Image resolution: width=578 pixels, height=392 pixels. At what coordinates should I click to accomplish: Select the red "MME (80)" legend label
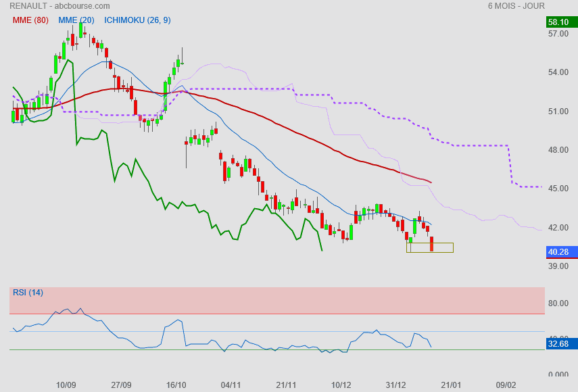[30, 20]
